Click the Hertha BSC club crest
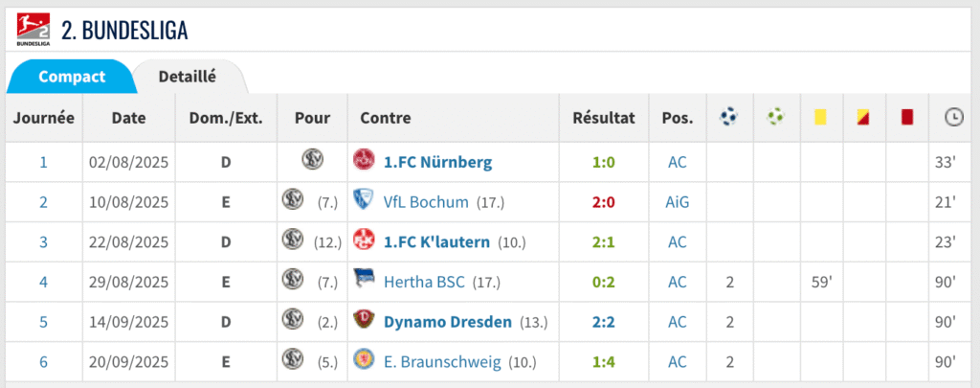Viewport: 980px width, 388px height. [x=362, y=282]
